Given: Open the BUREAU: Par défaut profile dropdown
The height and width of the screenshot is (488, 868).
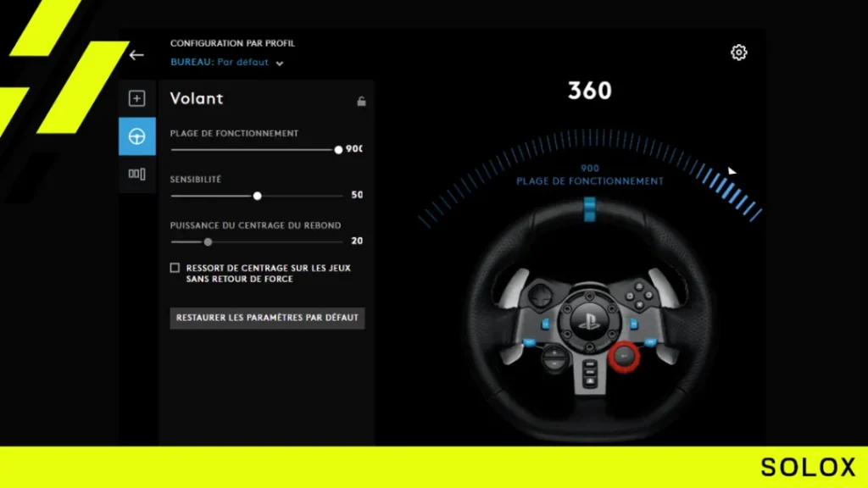Looking at the screenshot, I should [227, 63].
